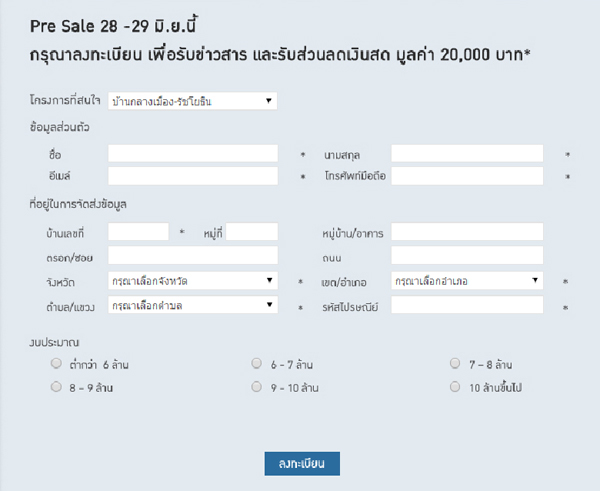Image resolution: width=600 pixels, height=491 pixels.
Task: Expand the ตำบล/แขวง subdistrict dropdown
Action: coord(192,305)
